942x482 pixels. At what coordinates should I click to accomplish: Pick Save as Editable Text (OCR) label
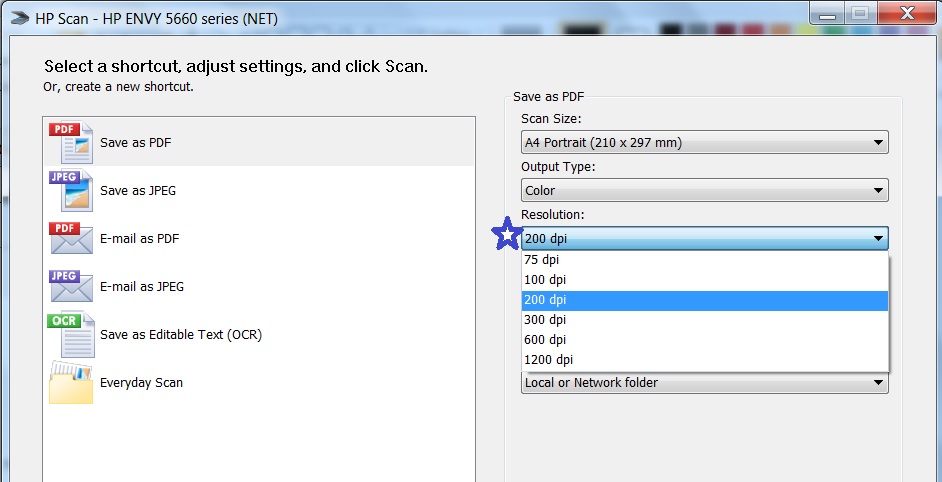tap(181, 335)
